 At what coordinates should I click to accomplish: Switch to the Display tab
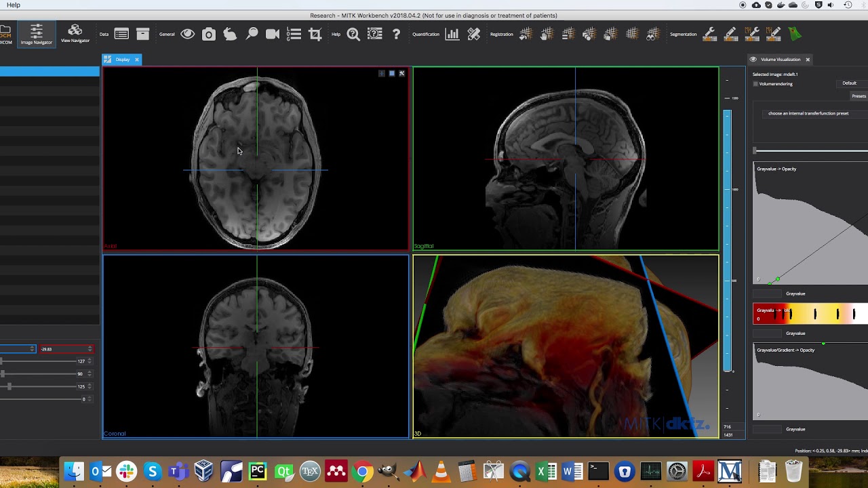(122, 60)
